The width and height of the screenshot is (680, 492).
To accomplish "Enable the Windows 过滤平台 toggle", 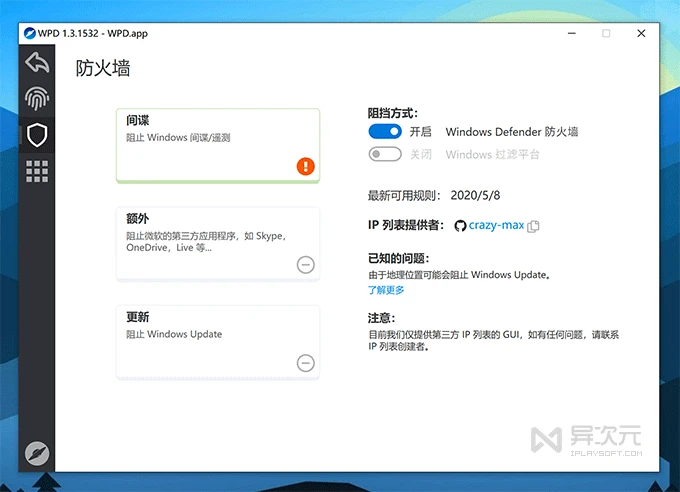I will coord(385,154).
